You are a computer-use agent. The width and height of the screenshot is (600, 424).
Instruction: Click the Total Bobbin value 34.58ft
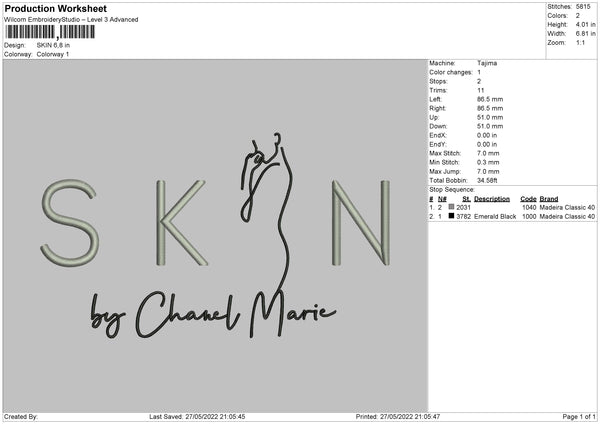487,180
